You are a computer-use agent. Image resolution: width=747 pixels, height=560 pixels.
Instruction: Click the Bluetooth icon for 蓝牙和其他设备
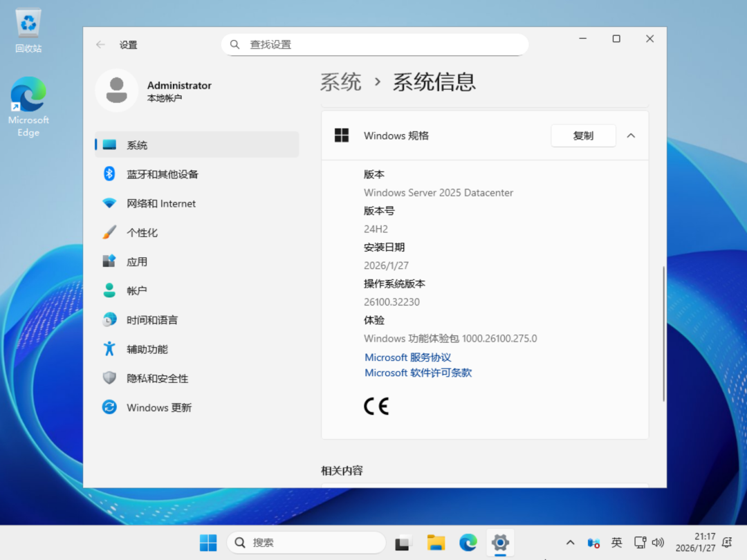(x=109, y=174)
